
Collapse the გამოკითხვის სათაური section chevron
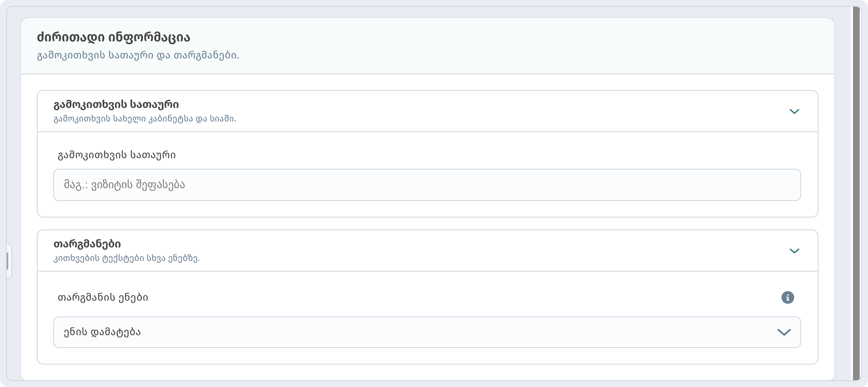[x=794, y=111]
